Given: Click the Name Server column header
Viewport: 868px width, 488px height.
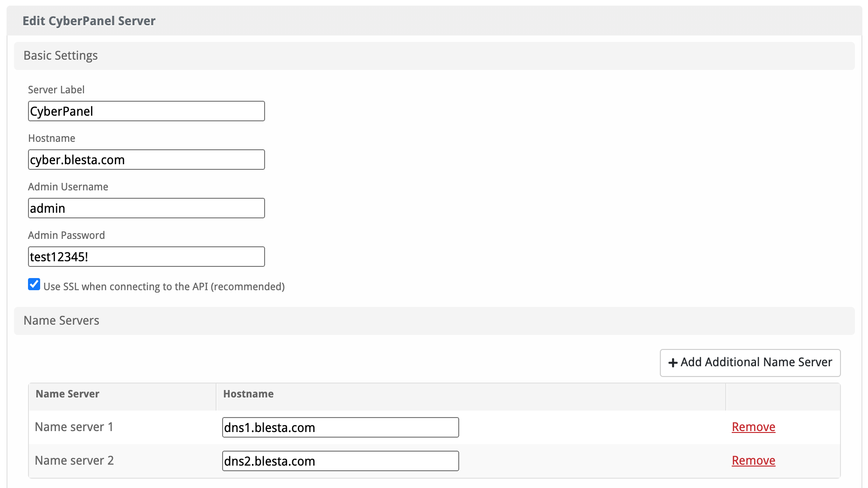Looking at the screenshot, I should (x=68, y=394).
